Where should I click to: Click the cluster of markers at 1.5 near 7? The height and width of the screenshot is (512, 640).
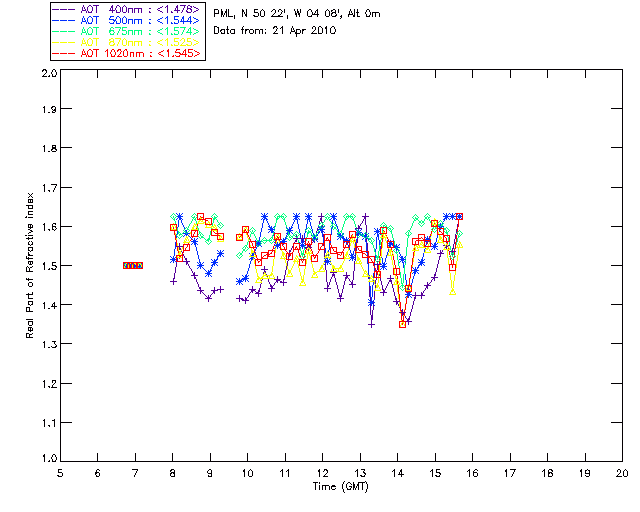[133, 265]
